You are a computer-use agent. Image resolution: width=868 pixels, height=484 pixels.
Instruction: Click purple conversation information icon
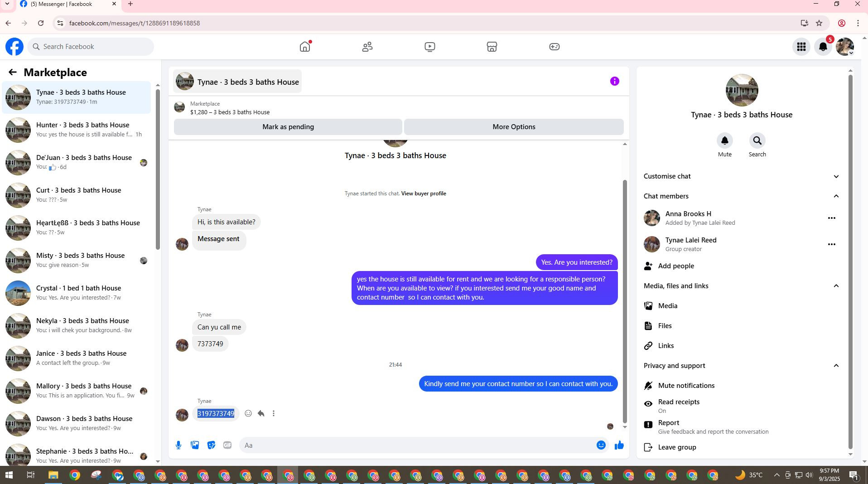(615, 82)
